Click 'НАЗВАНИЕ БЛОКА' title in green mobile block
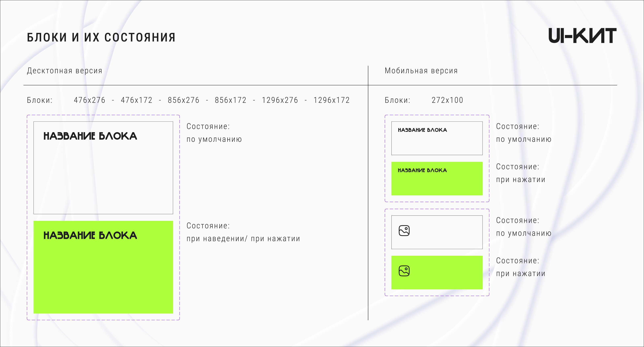 tap(422, 170)
